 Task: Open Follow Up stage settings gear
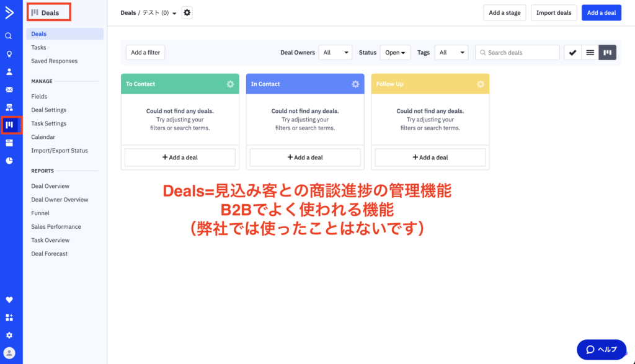pyautogui.click(x=481, y=84)
